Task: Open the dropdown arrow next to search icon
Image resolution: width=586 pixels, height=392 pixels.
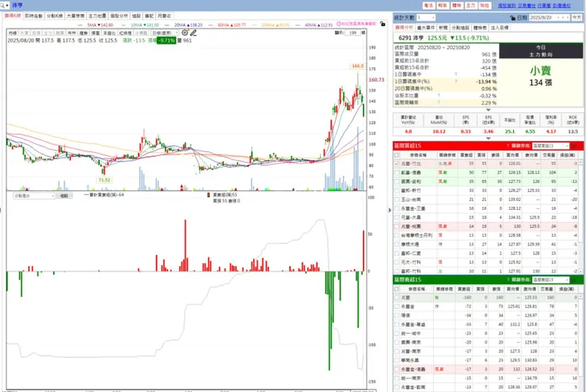Action: (x=7, y=6)
